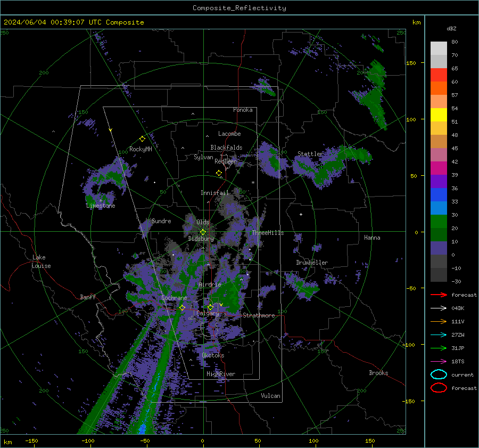Click the Calgary label on the map

(x=208, y=313)
